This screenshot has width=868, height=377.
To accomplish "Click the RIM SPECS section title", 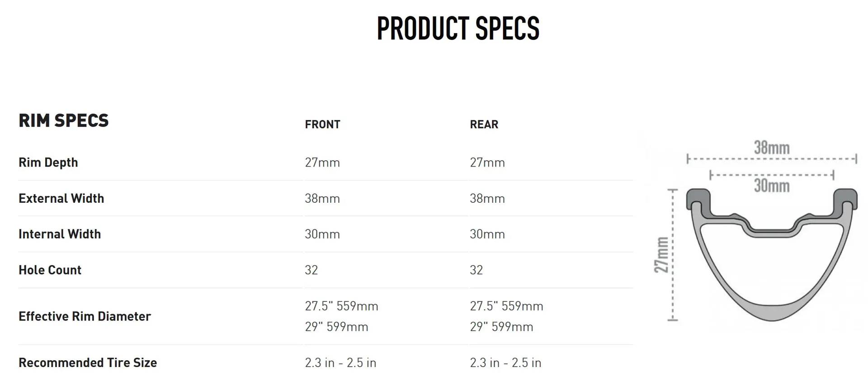I will tap(64, 120).
